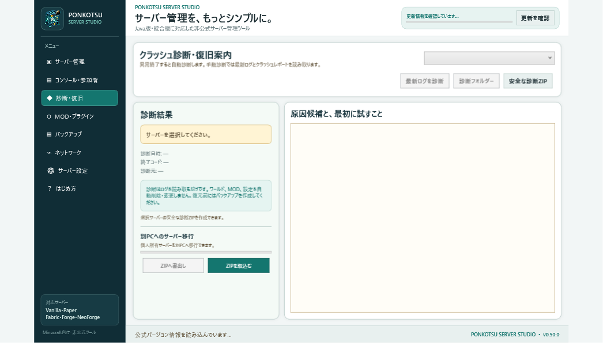Switch to the バックアップ menu

(x=80, y=134)
